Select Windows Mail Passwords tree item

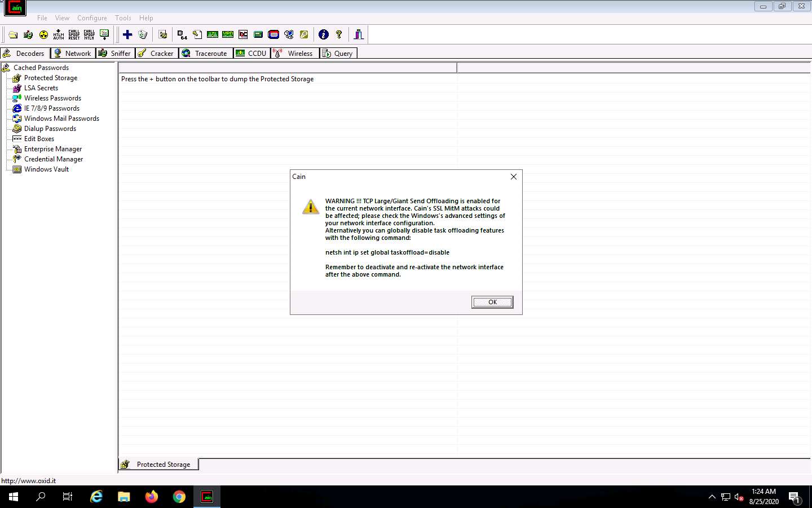pyautogui.click(x=61, y=119)
